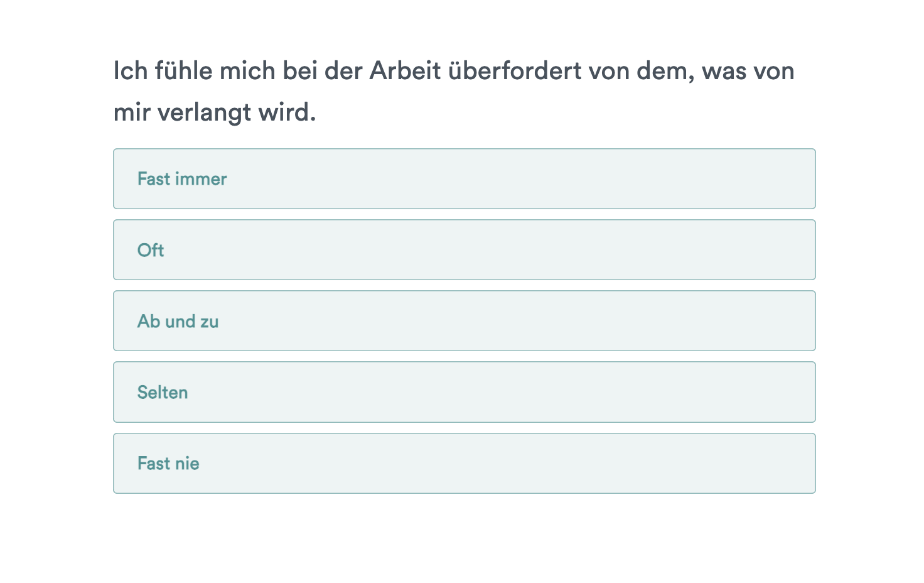Click the "Selten" text label
The image size is (924, 583).
point(163,392)
